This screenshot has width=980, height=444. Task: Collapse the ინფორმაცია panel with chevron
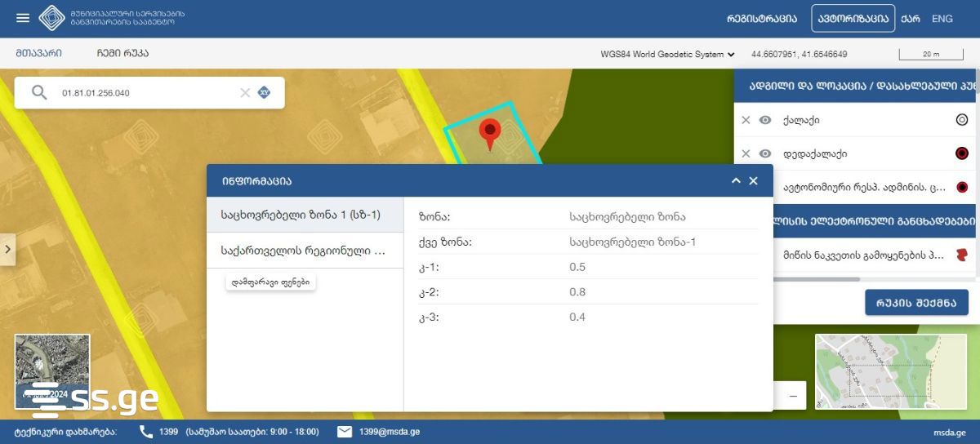click(x=736, y=180)
